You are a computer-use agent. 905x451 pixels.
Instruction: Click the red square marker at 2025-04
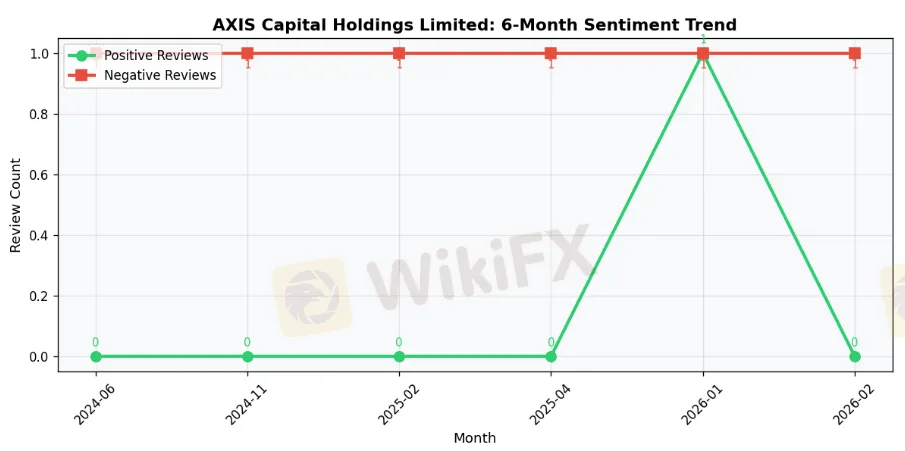tap(551, 53)
